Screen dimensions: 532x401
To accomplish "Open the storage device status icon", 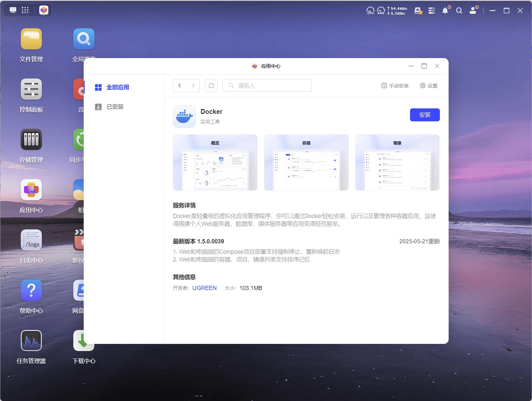I will tap(418, 11).
